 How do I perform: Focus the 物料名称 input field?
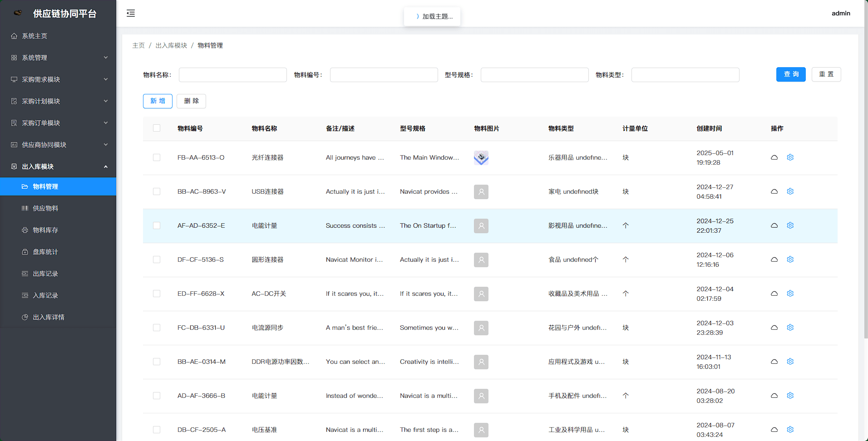coord(232,75)
